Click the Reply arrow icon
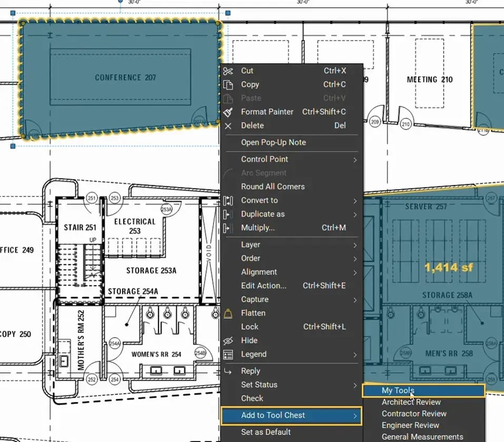Viewport: 504px width, 442px height. (228, 371)
